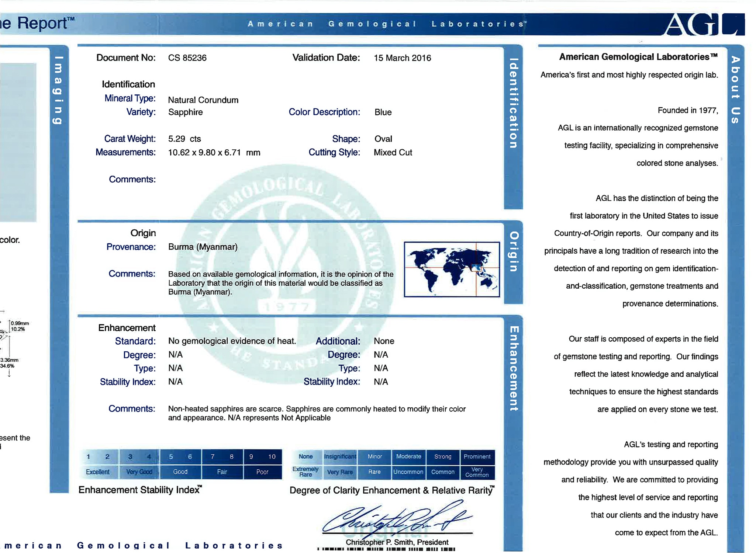Click the AGL logo in header
The image size is (756, 553).
pyautogui.click(x=704, y=24)
